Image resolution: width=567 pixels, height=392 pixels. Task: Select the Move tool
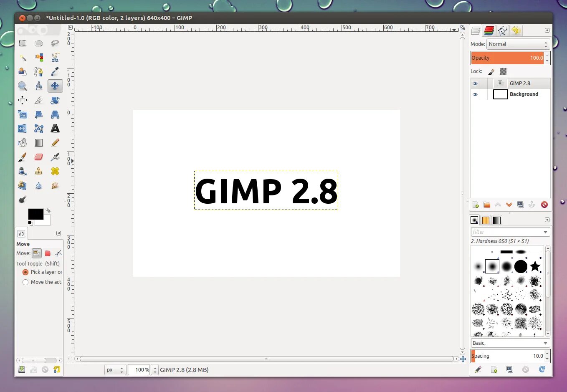[x=55, y=86]
